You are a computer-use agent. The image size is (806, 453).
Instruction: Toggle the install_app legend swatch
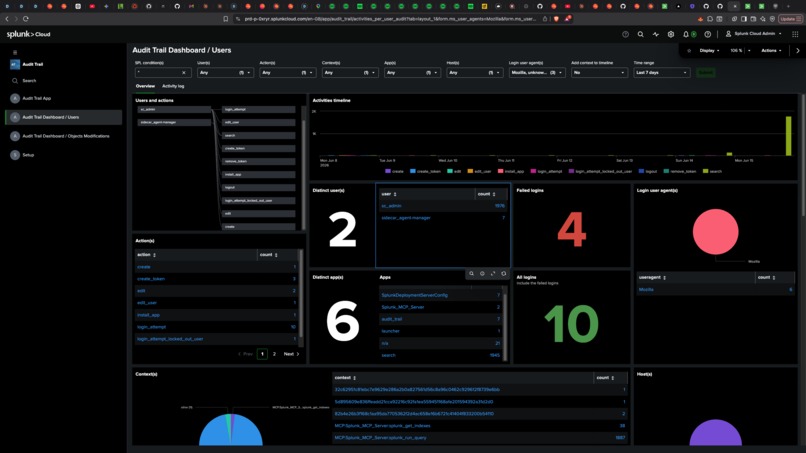[x=500, y=171]
